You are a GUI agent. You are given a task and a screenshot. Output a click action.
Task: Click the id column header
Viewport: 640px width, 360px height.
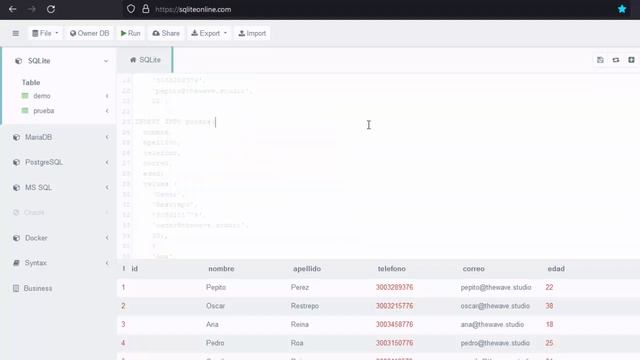click(134, 269)
